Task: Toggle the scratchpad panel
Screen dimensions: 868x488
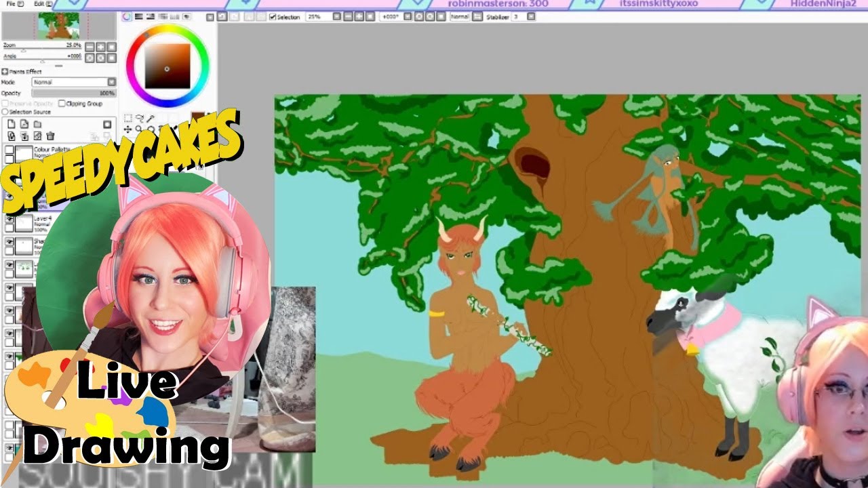Action: click(x=186, y=16)
